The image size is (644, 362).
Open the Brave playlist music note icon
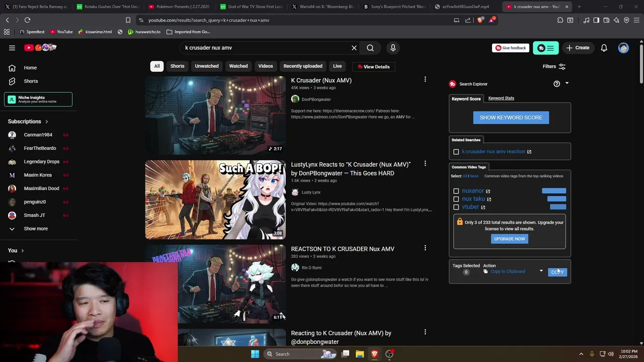point(586,20)
